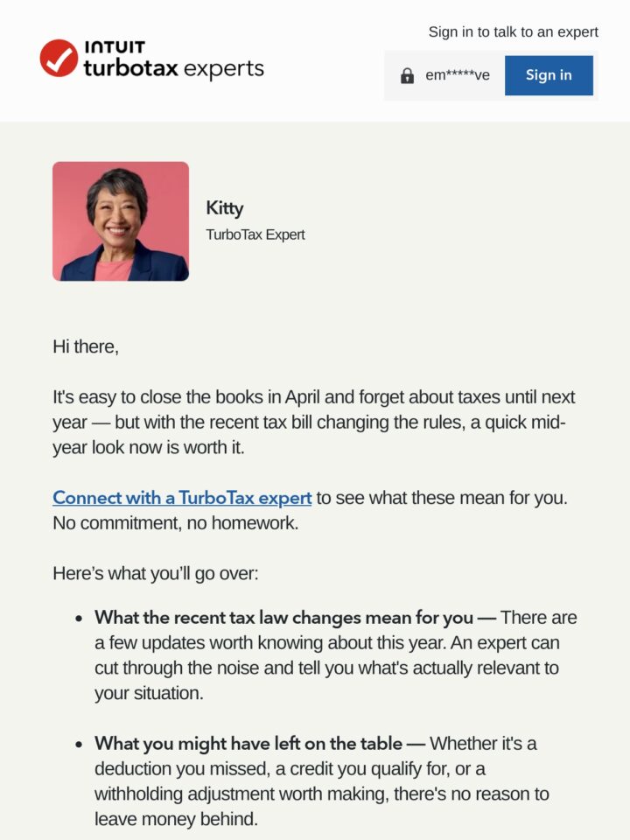Image resolution: width=630 pixels, height=840 pixels.
Task: Click the second bullet point marker
Action: (x=80, y=745)
